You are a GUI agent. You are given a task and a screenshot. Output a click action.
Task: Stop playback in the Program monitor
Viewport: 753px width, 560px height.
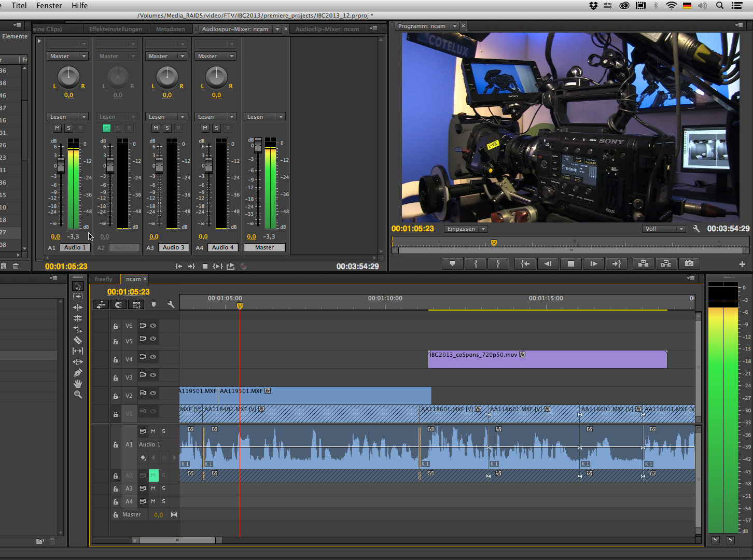click(571, 263)
